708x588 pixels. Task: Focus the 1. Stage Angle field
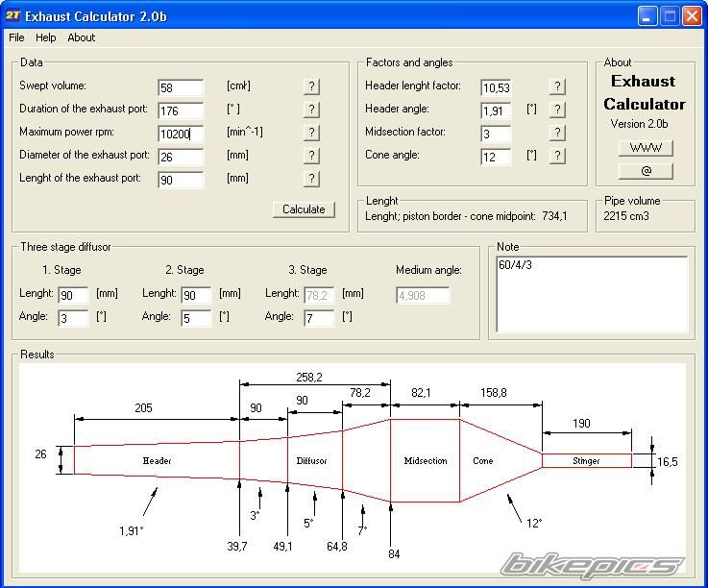point(73,318)
